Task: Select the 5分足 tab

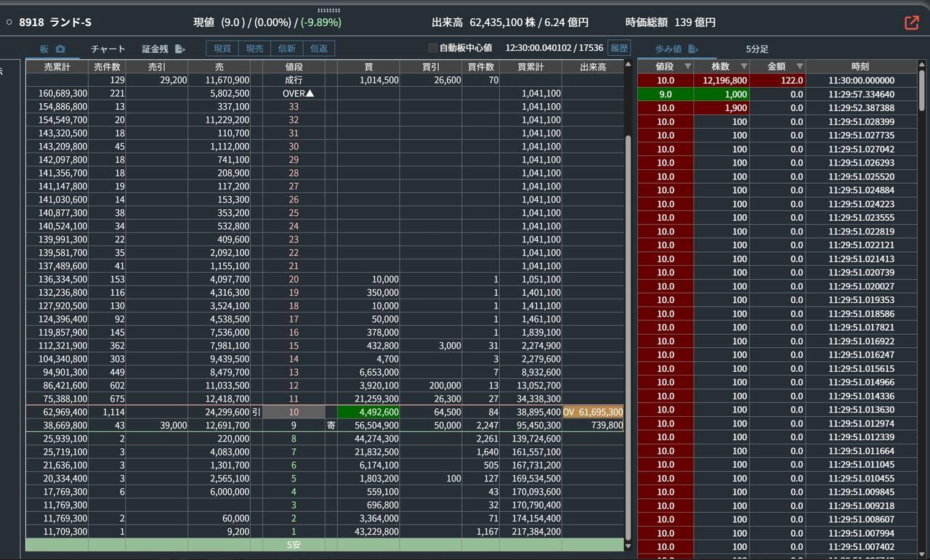Action: click(756, 49)
